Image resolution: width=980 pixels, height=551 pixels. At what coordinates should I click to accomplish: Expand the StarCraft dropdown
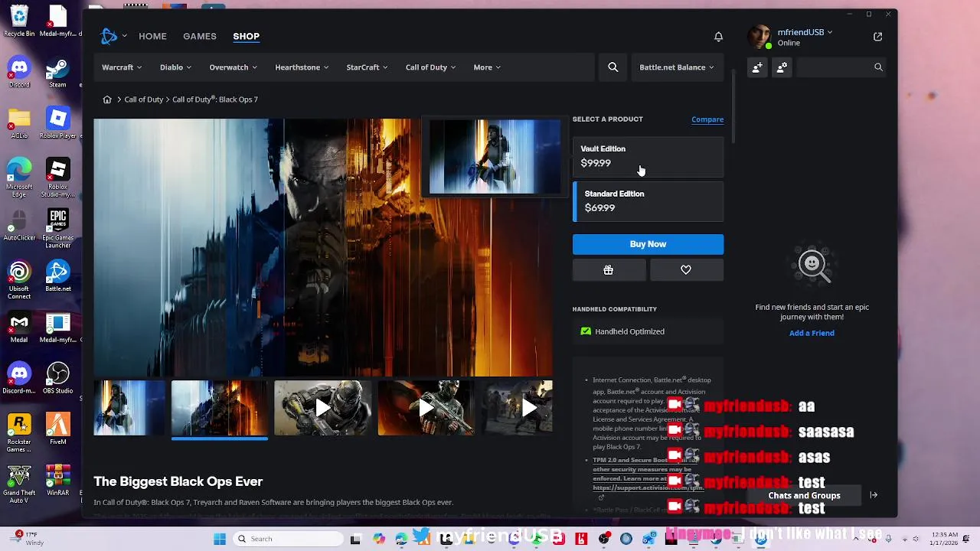click(x=367, y=67)
